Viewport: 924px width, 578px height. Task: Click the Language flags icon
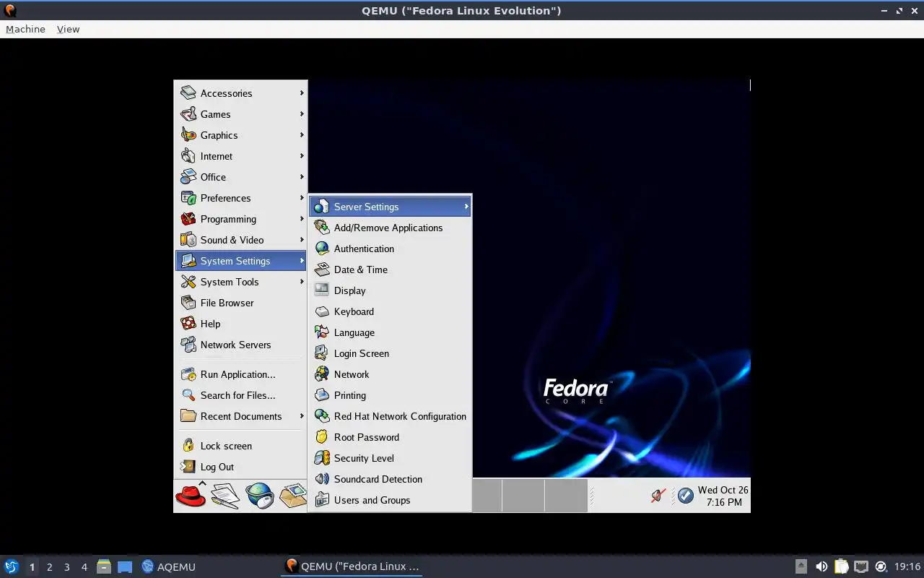pyautogui.click(x=322, y=332)
